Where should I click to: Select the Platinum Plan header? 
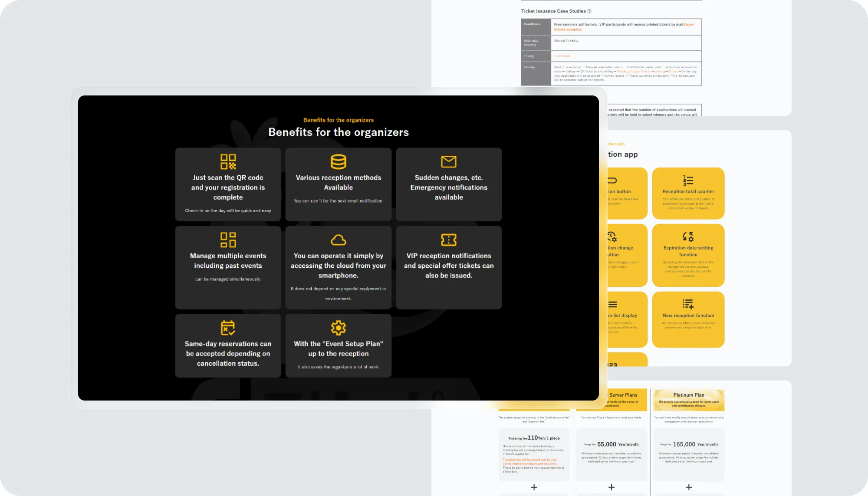(688, 395)
